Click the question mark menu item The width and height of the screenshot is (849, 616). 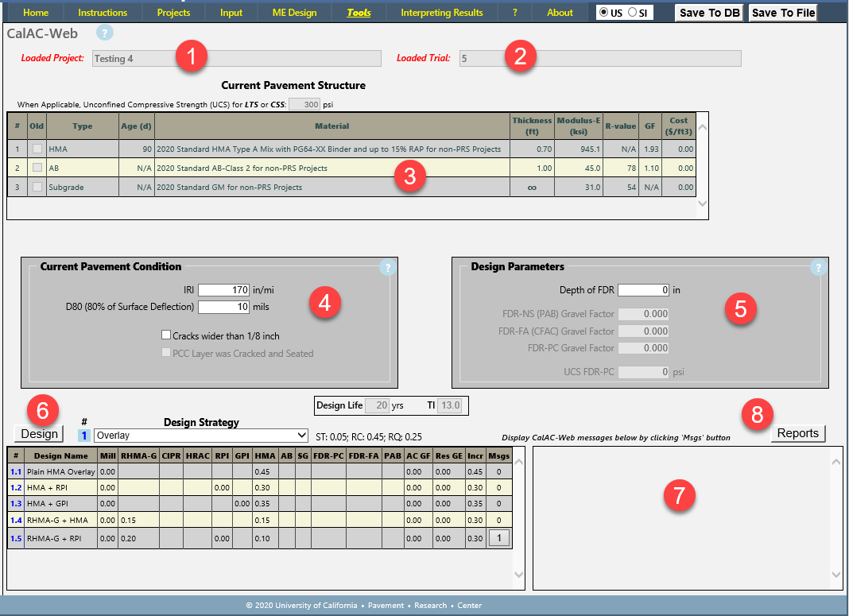(x=515, y=13)
